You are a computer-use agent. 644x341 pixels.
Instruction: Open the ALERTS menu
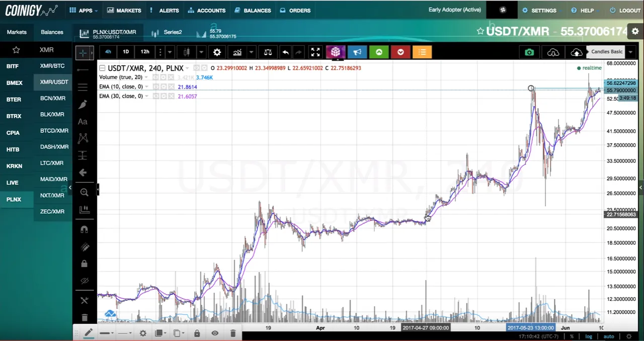165,11
